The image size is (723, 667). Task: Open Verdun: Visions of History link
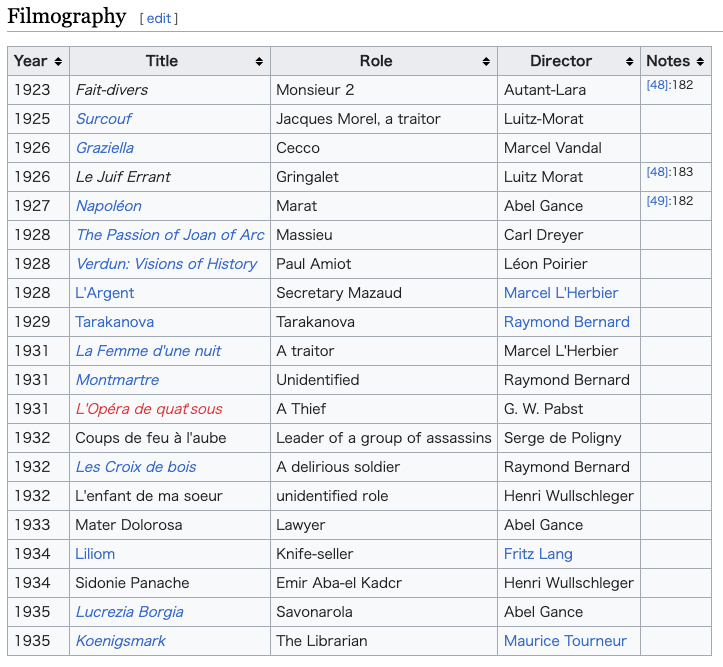166,264
